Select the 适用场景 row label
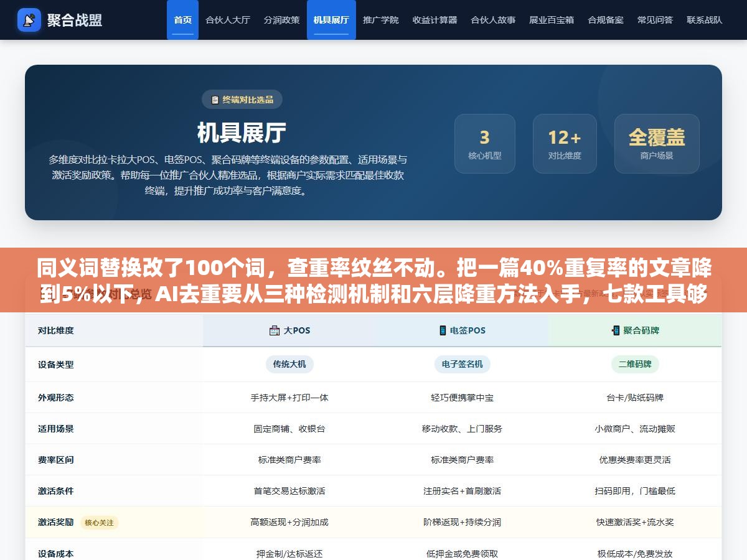This screenshot has height=560, width=747. [x=56, y=429]
